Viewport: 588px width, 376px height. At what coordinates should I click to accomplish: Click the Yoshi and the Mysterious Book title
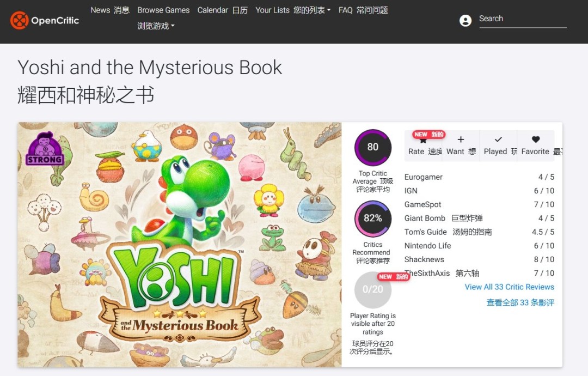click(150, 68)
